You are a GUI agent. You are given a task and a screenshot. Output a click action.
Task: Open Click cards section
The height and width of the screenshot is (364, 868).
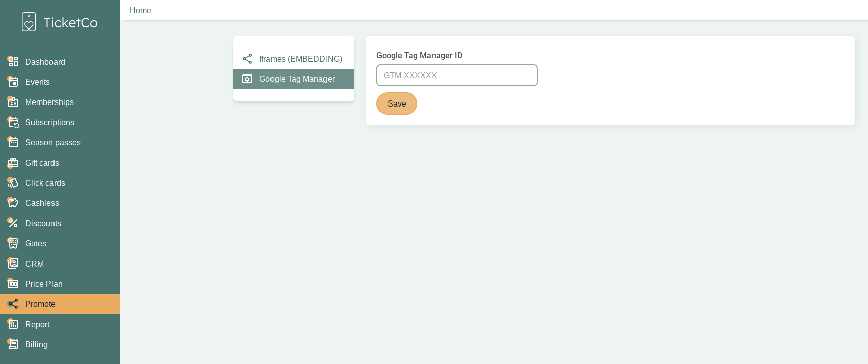coord(60,183)
